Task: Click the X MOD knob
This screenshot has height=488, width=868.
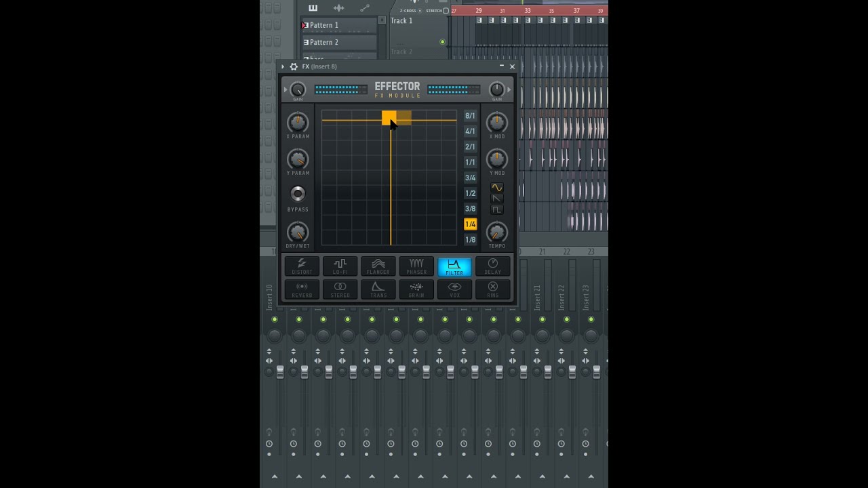Action: [497, 123]
